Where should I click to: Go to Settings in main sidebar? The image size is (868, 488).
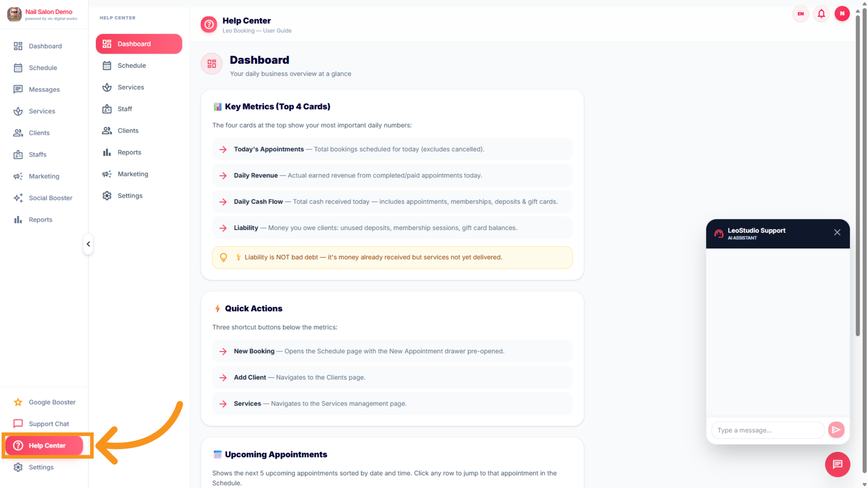[x=41, y=467]
